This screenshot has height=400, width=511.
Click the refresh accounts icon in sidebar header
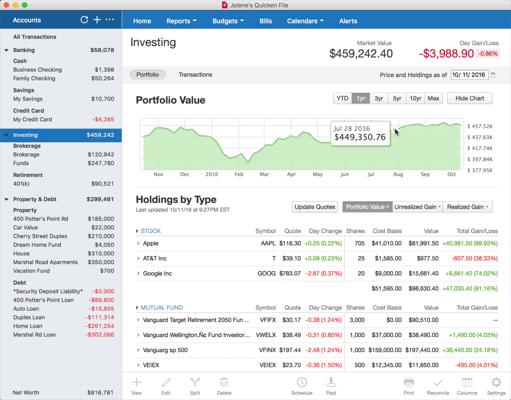84,20
